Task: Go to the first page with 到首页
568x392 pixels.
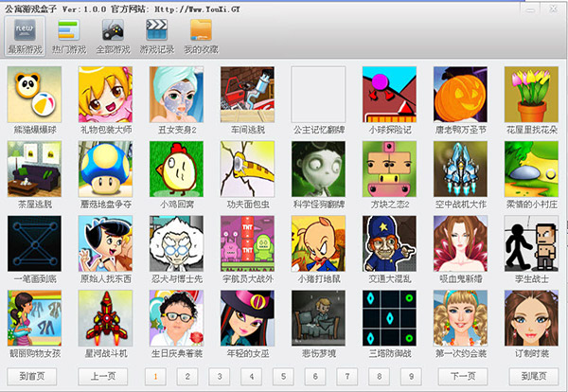Action: coord(32,377)
